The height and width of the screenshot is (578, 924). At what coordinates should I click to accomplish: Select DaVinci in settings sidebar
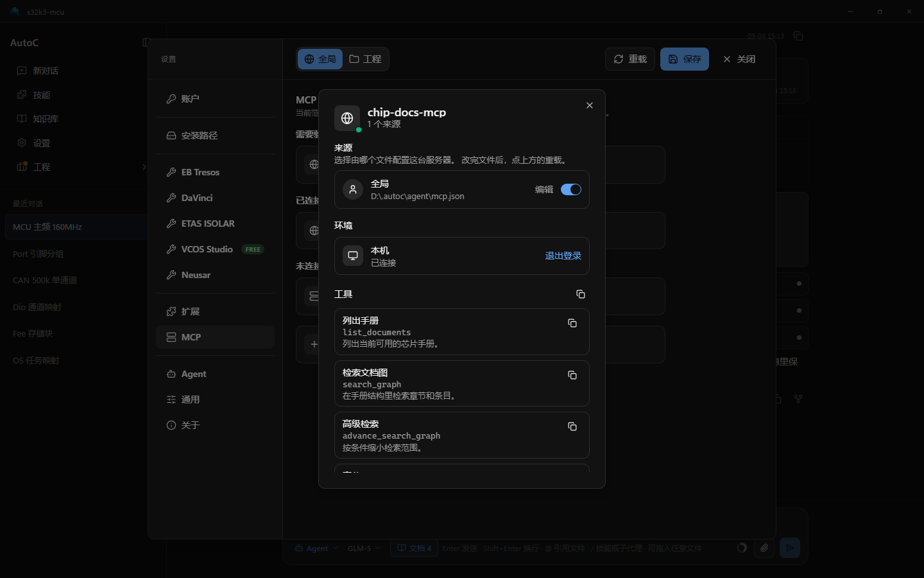[x=215, y=198]
